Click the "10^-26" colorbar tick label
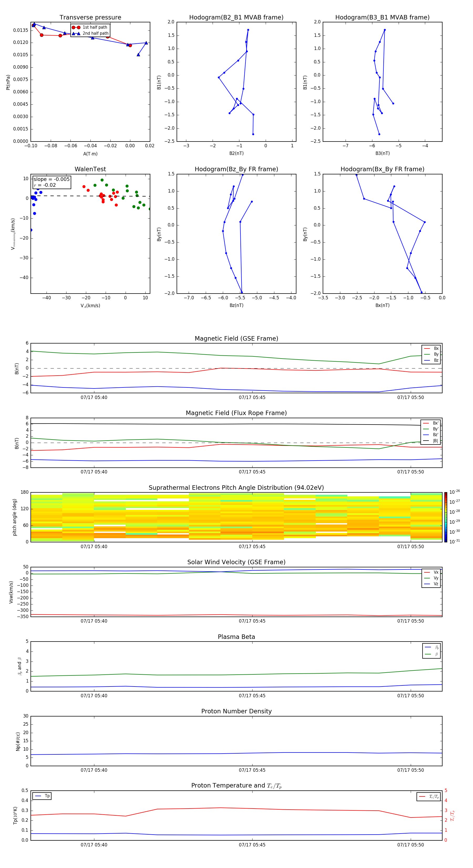Screen dimensions: 473x868 [455, 492]
